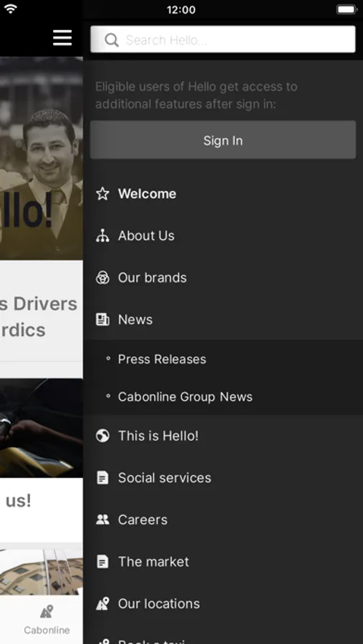Click the News newspaper icon
This screenshot has height=644, width=363.
pyautogui.click(x=102, y=320)
